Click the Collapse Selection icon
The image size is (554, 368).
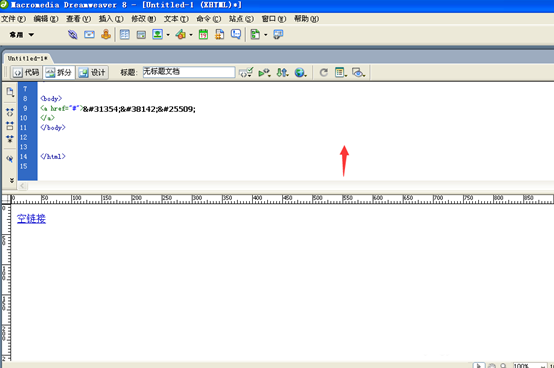point(10,125)
